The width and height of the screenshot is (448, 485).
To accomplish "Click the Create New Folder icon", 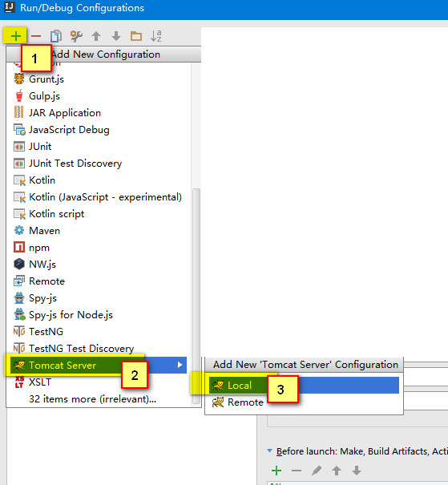I will click(136, 36).
